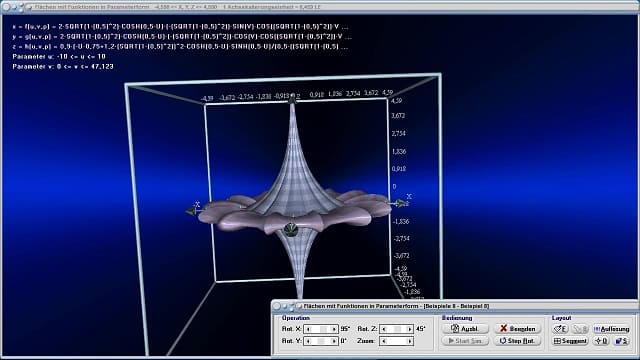Click the control panel window title bar
Screen dimensions: 640x360
[x=455, y=306]
